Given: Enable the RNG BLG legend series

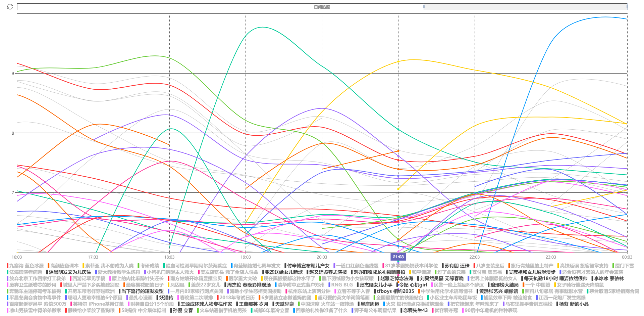Looking at the screenshot, I should [340, 285].
